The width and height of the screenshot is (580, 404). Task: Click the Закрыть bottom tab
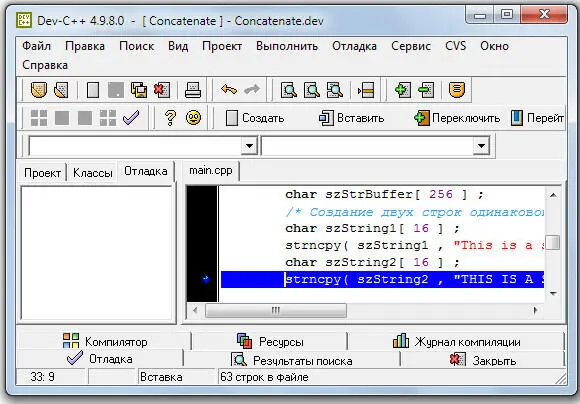point(483,360)
